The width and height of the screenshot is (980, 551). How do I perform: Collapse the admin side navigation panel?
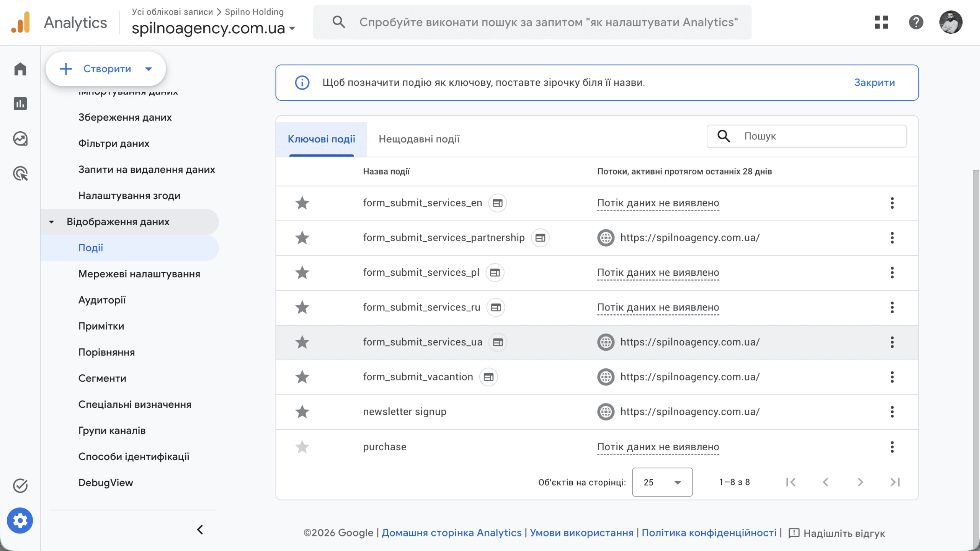pyautogui.click(x=200, y=530)
